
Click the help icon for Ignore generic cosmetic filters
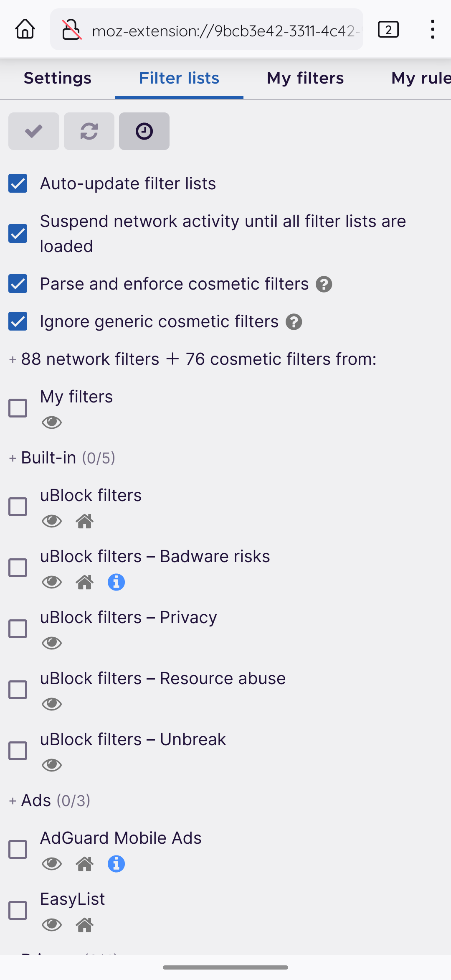coord(294,321)
